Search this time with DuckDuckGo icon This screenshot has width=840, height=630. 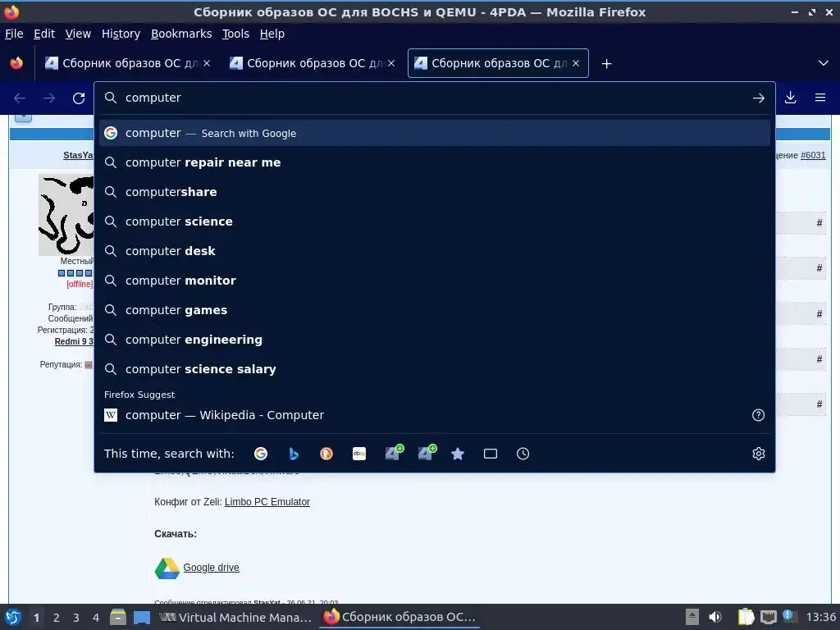click(x=326, y=454)
